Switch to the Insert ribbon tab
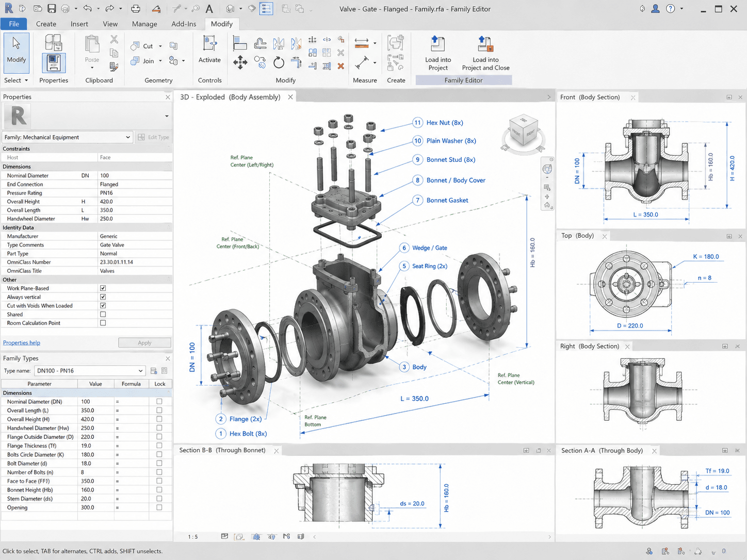The width and height of the screenshot is (747, 560). pos(79,24)
